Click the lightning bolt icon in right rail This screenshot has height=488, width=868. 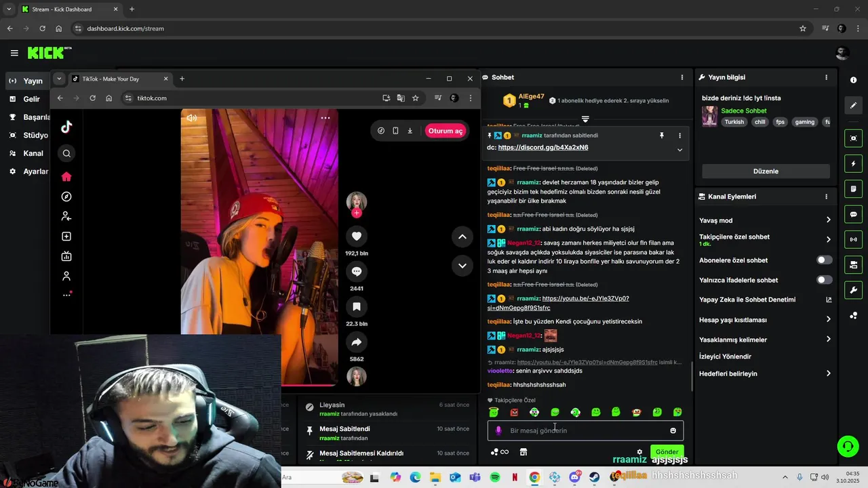[x=853, y=164]
